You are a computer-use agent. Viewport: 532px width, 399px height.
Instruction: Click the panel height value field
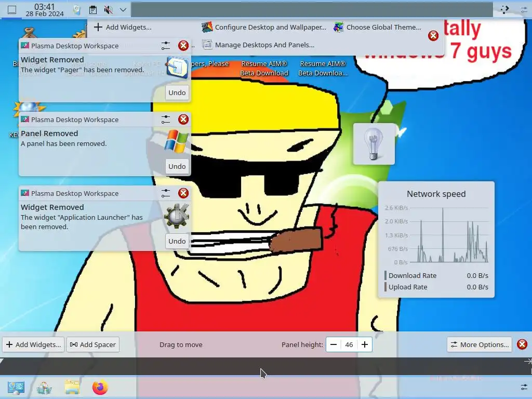[x=349, y=344]
